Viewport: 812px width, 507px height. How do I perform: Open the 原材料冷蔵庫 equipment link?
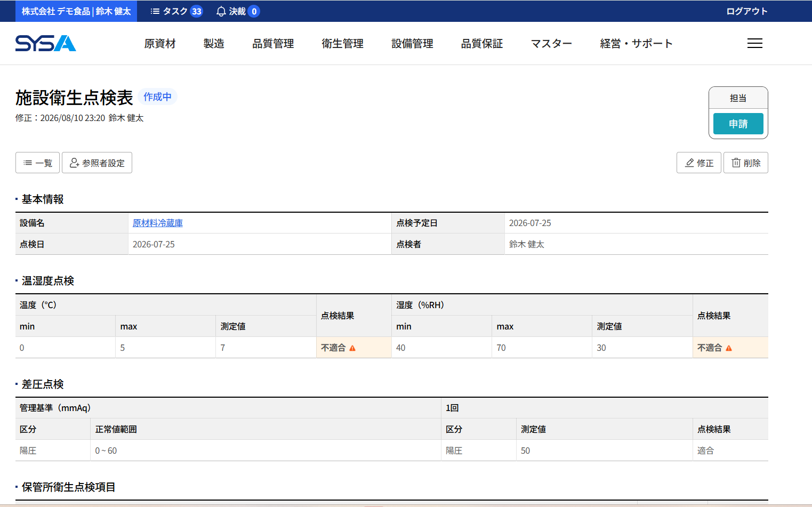[x=158, y=223]
